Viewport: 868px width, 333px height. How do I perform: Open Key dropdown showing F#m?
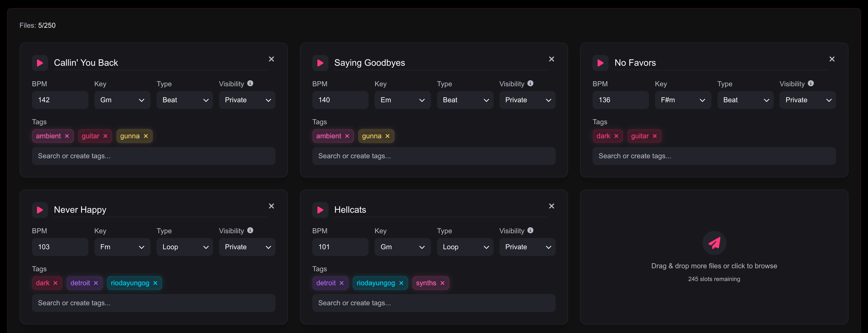(x=683, y=100)
